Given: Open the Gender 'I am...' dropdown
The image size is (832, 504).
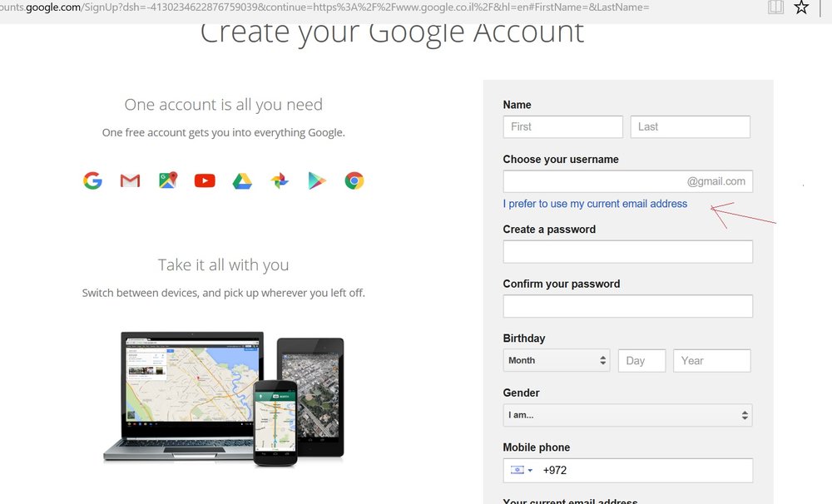Looking at the screenshot, I should (x=627, y=415).
